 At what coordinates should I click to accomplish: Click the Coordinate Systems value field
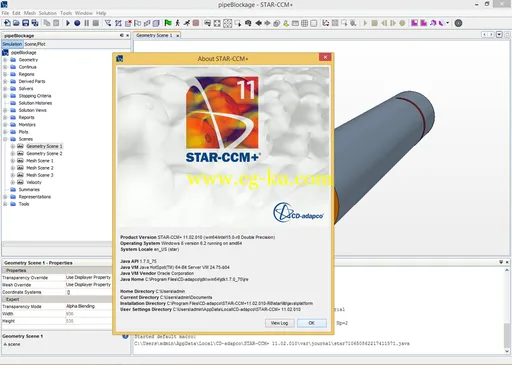(88, 292)
